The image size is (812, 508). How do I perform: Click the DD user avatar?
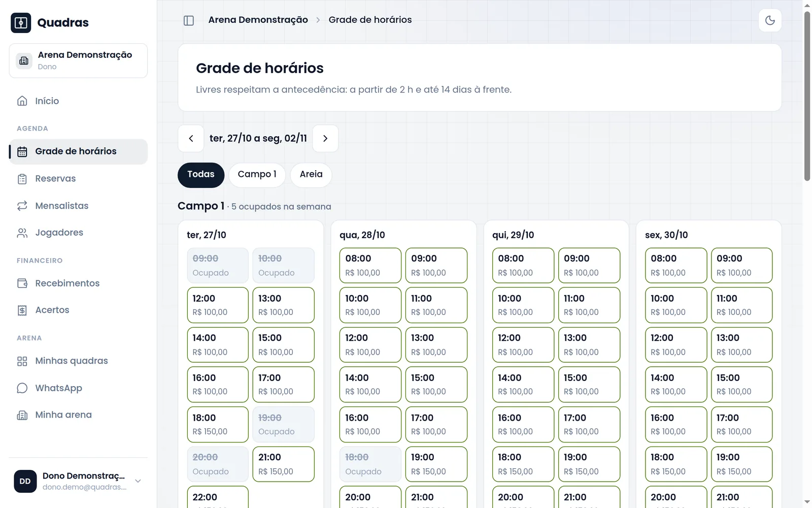tap(25, 481)
